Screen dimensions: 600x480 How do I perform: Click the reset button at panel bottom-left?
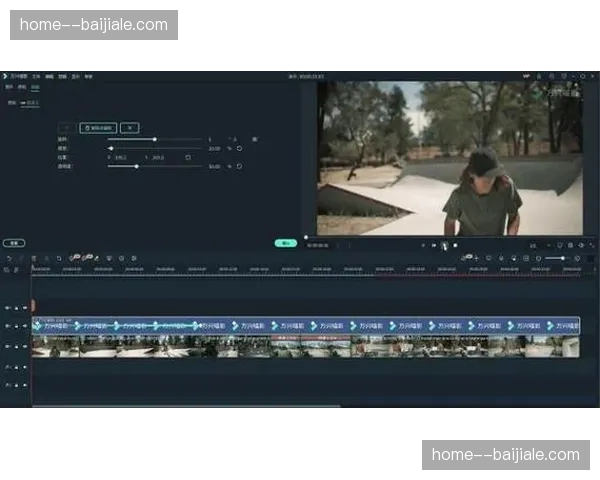pos(13,243)
